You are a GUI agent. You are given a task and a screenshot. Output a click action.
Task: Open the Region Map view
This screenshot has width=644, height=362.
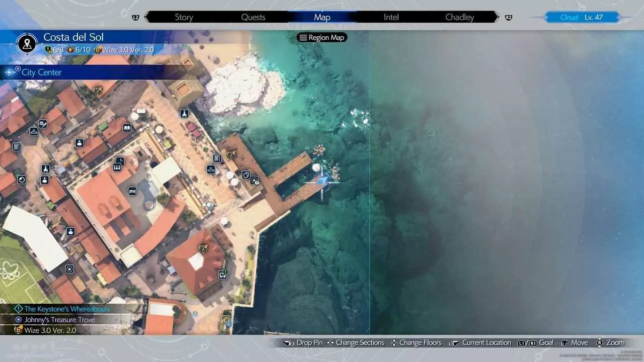(322, 38)
